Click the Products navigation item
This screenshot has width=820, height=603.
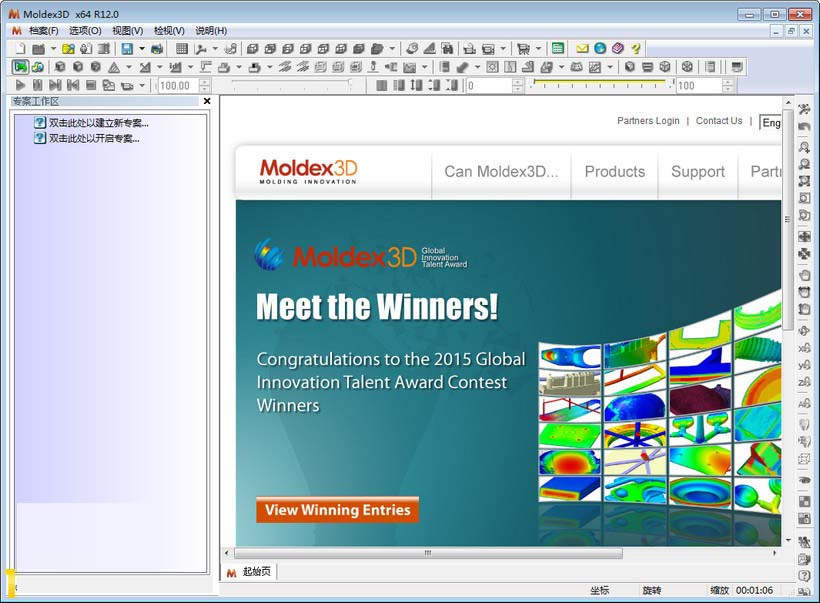(614, 172)
